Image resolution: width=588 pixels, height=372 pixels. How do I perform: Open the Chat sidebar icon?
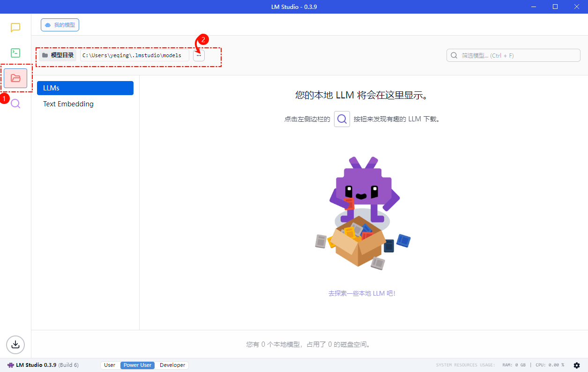(15, 28)
